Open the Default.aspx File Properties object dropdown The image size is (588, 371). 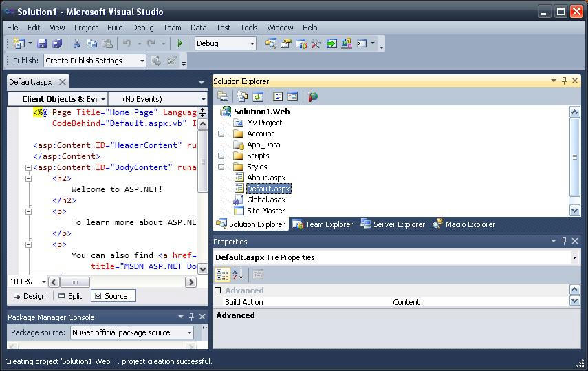(574, 257)
